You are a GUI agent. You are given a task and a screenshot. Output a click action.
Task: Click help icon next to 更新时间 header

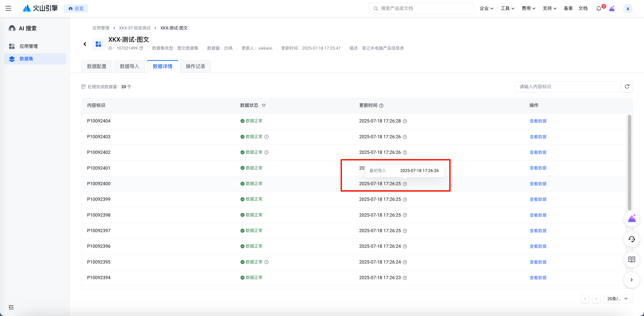(381, 106)
